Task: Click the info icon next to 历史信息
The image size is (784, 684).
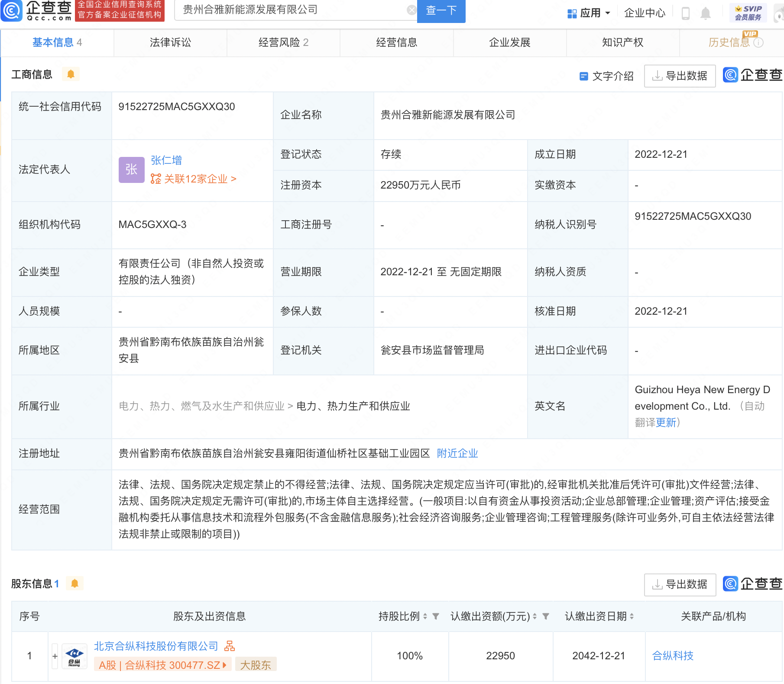Action: click(x=758, y=42)
